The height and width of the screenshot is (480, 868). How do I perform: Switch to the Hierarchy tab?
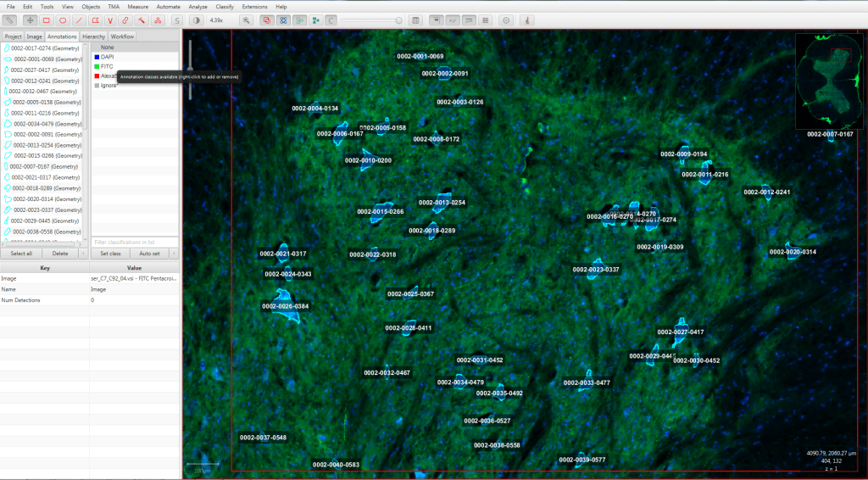click(x=93, y=36)
